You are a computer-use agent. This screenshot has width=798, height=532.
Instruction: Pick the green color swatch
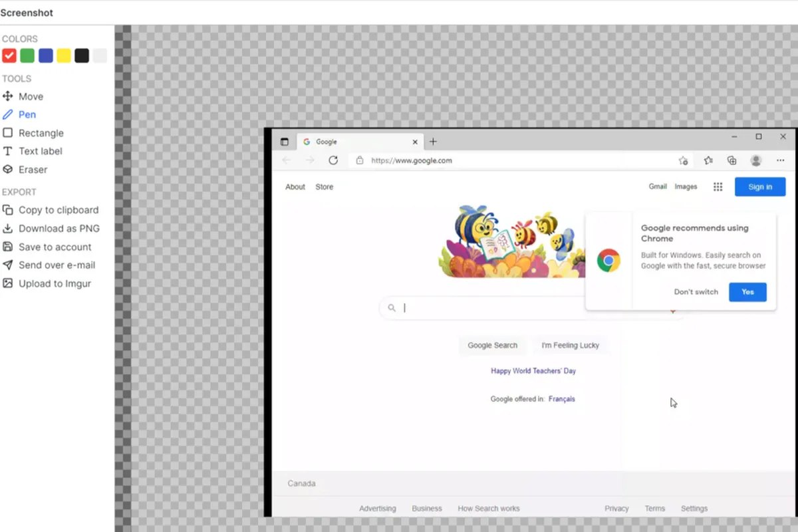[x=27, y=56]
